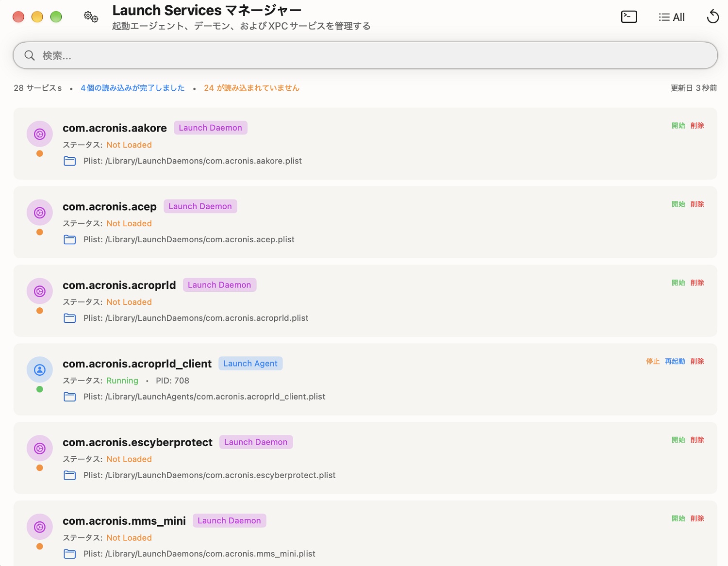Open plist folder icon for com.acronis.acroprld

tap(70, 318)
